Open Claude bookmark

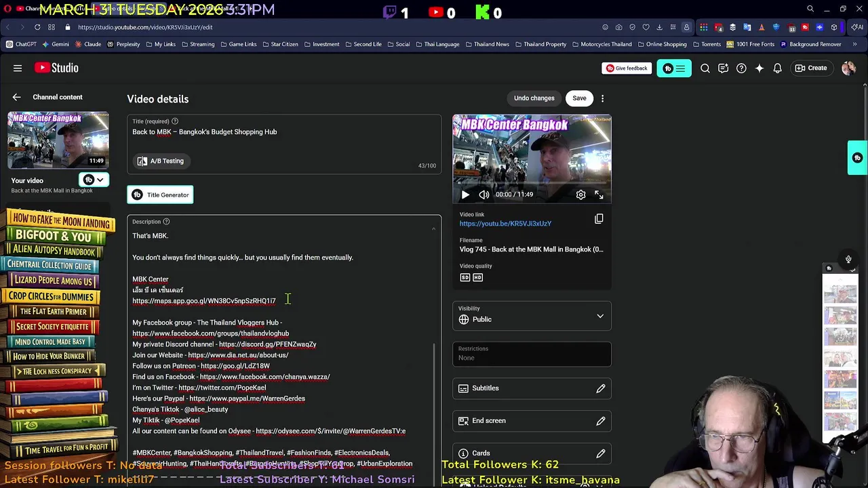(87, 44)
